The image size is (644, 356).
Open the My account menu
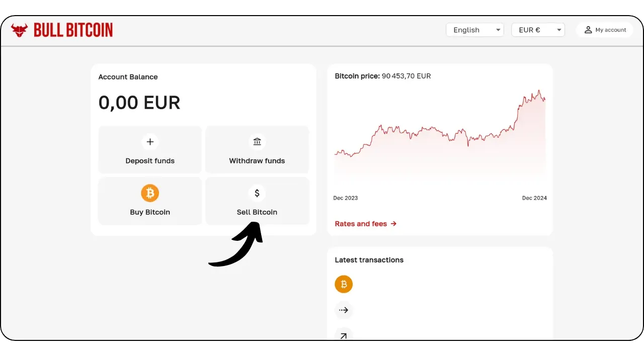tap(605, 30)
